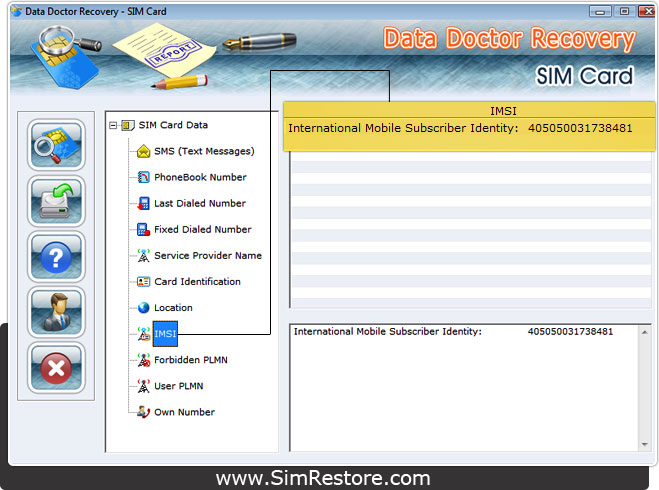
Task: Minimize the Data Doctor Recovery window
Action: tap(600, 12)
